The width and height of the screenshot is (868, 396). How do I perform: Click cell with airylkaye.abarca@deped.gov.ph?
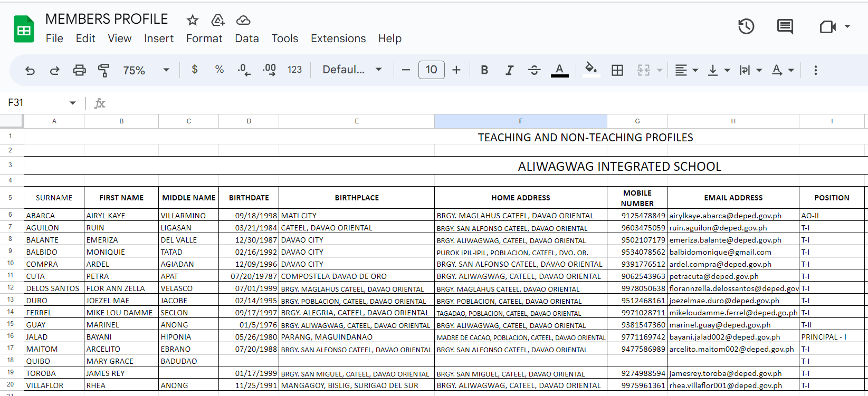[733, 216]
